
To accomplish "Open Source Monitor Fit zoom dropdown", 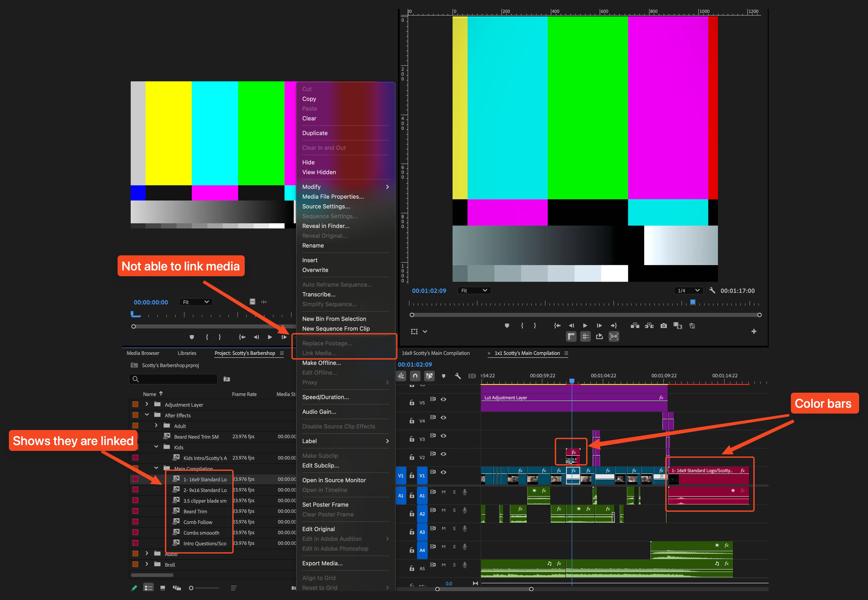I will [x=196, y=302].
